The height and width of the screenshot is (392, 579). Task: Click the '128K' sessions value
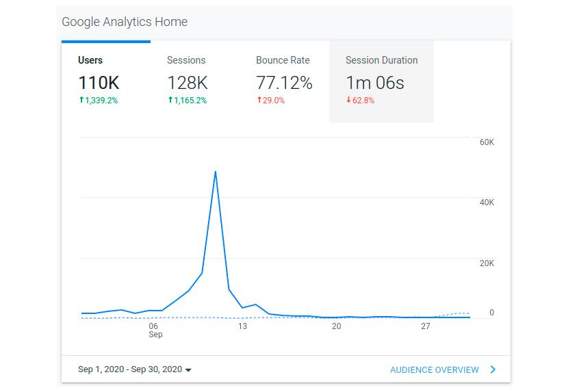[x=188, y=83]
